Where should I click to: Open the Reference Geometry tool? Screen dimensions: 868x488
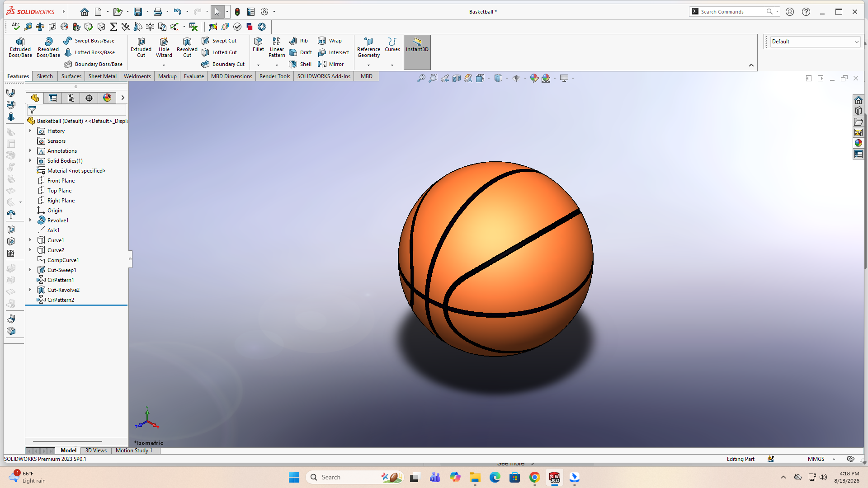click(368, 47)
